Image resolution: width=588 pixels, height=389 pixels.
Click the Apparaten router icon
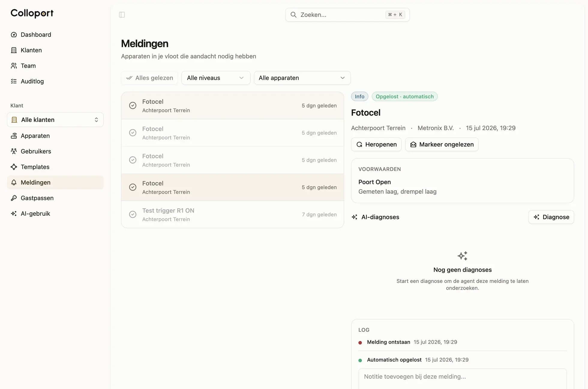point(14,136)
